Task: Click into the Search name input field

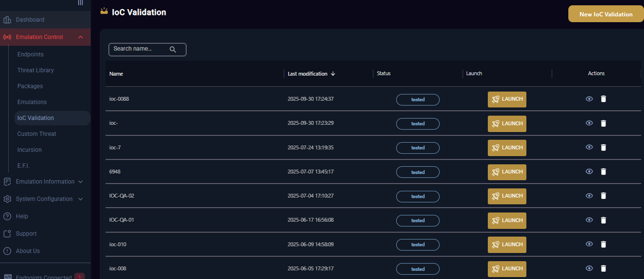Action: 140,49
